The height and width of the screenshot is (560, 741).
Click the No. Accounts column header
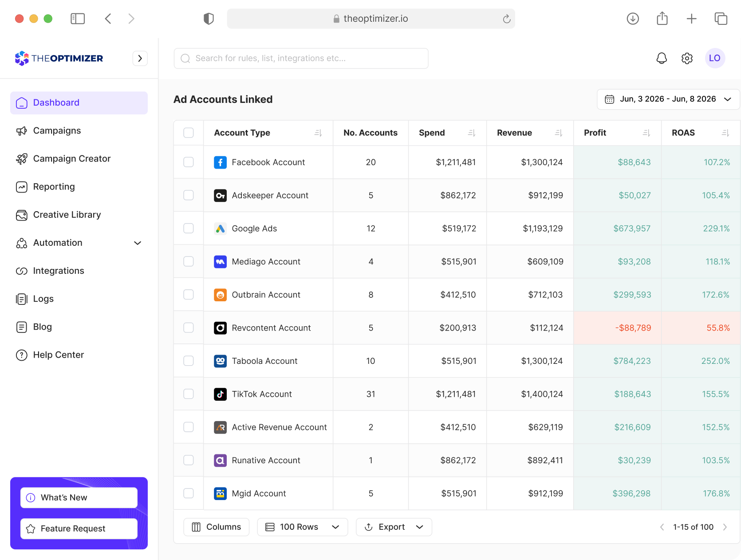point(370,133)
